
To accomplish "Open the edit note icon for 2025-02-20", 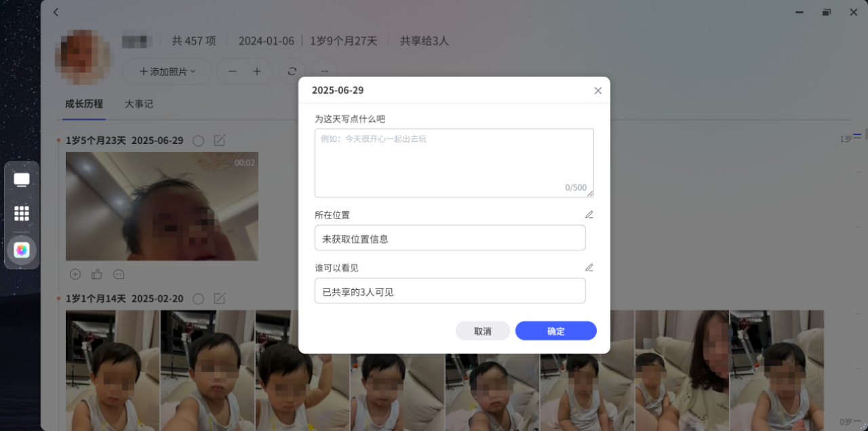I will tap(219, 299).
